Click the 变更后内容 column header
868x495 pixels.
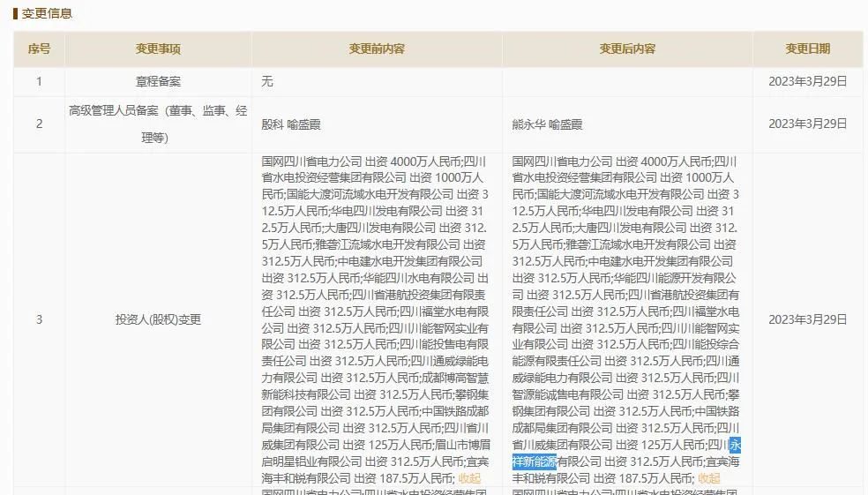[x=627, y=49]
